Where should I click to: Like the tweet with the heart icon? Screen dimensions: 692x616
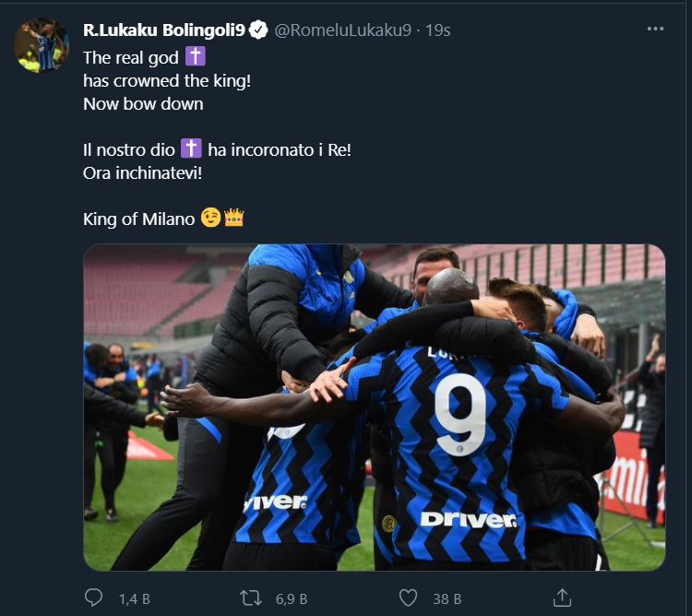click(x=408, y=598)
